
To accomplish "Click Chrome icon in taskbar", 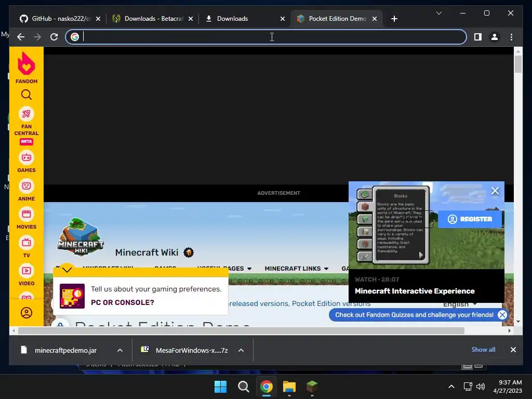I will click(267, 387).
